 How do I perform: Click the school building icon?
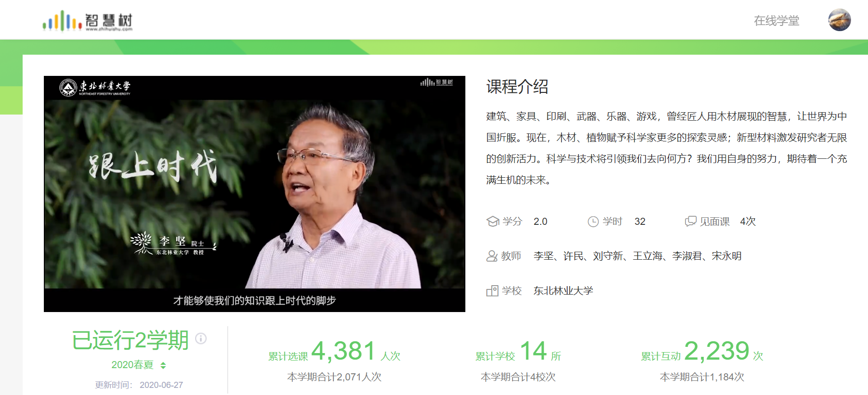point(492,291)
